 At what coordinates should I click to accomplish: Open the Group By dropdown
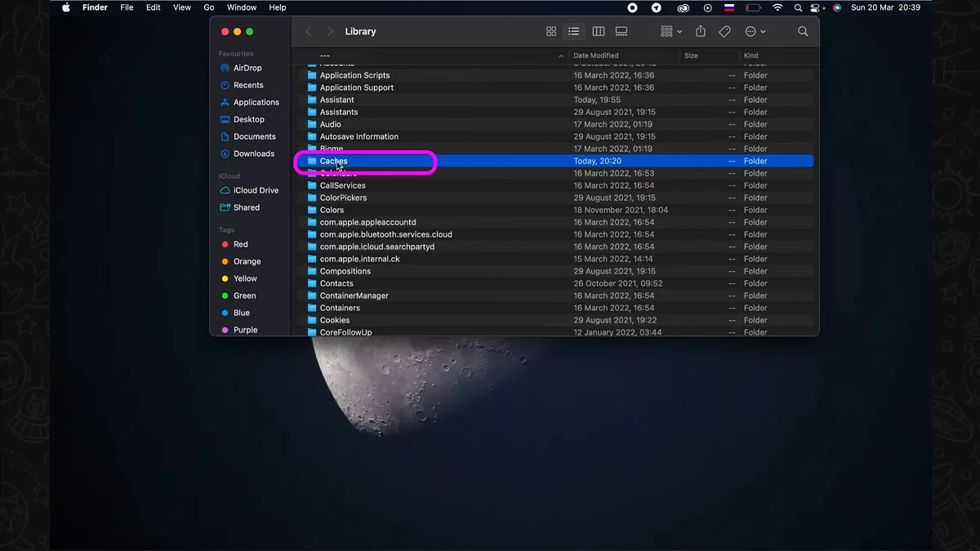(x=671, y=32)
